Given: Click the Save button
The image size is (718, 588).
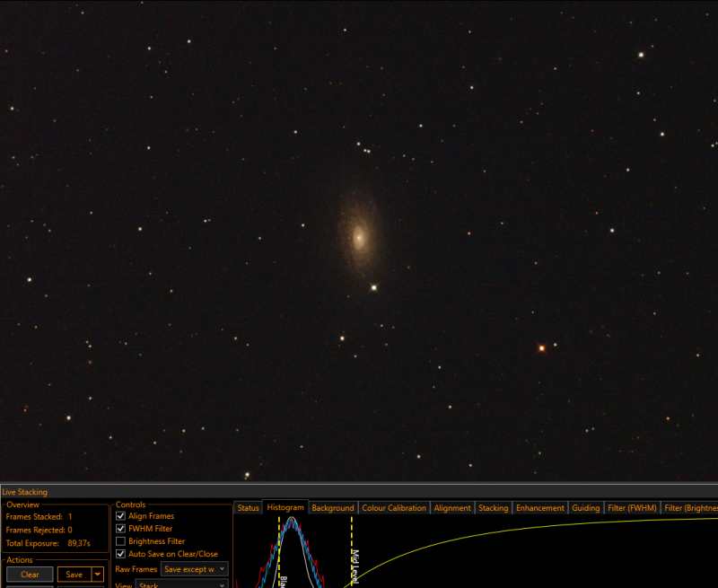Looking at the screenshot, I should [74, 575].
